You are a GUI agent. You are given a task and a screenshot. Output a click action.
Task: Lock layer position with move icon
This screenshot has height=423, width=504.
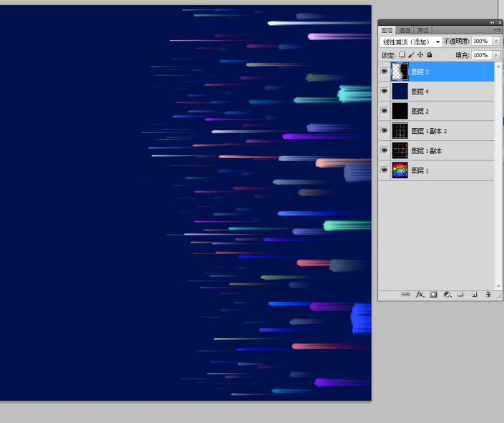click(420, 55)
